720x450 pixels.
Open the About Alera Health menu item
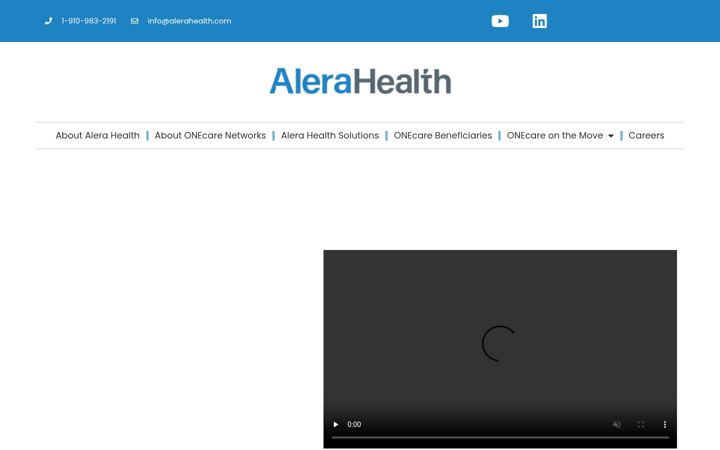(97, 135)
